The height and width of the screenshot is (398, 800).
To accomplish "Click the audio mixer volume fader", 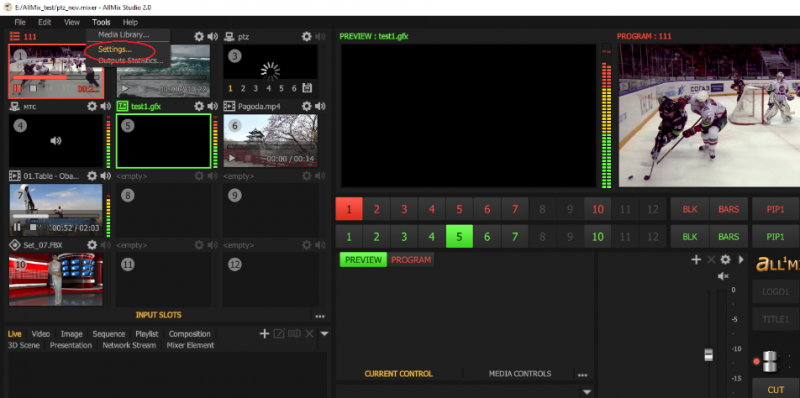I will [x=708, y=354].
